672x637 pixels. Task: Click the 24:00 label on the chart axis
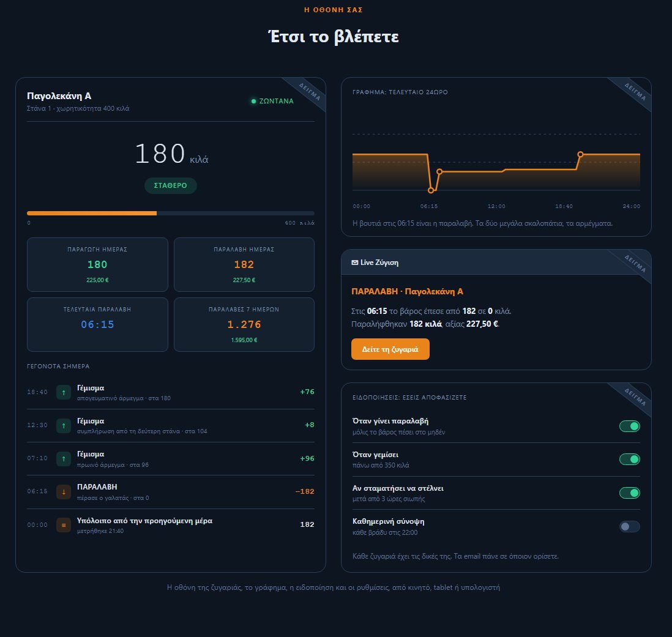[631, 206]
